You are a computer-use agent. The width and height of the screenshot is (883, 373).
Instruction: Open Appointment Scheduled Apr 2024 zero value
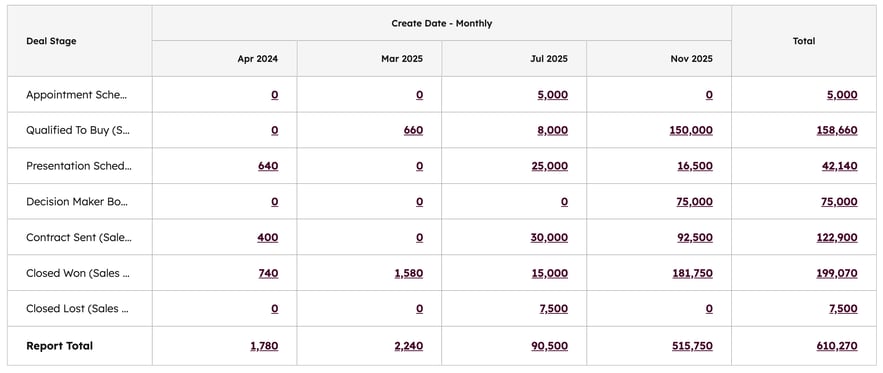(275, 95)
